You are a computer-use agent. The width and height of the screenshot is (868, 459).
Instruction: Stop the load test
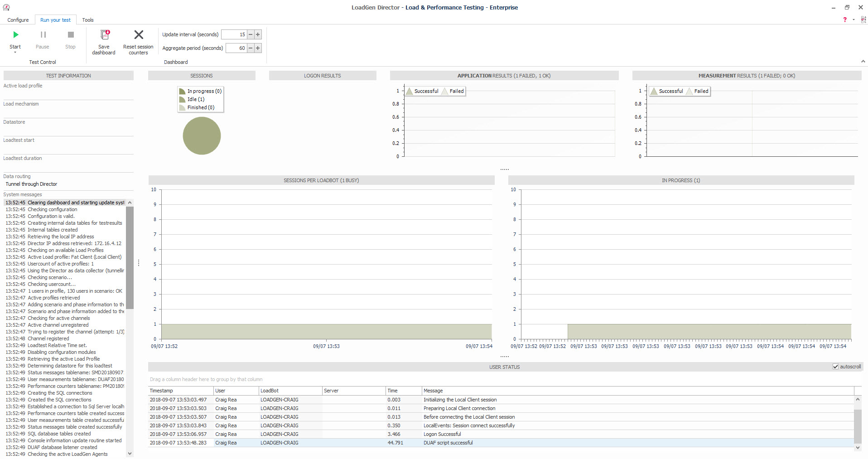click(x=70, y=40)
